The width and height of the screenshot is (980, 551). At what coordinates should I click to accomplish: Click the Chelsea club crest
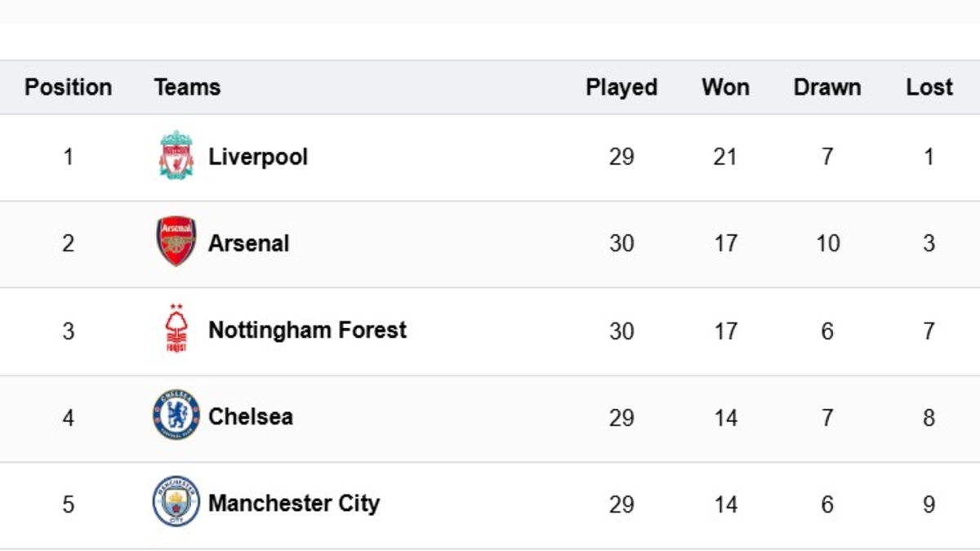(x=176, y=415)
